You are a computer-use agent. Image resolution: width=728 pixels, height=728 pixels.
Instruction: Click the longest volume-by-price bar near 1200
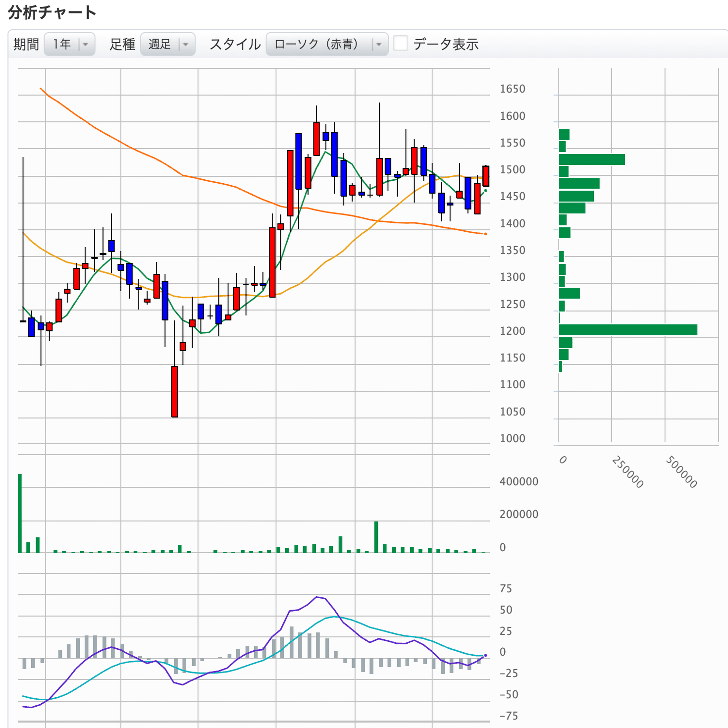[x=628, y=330]
